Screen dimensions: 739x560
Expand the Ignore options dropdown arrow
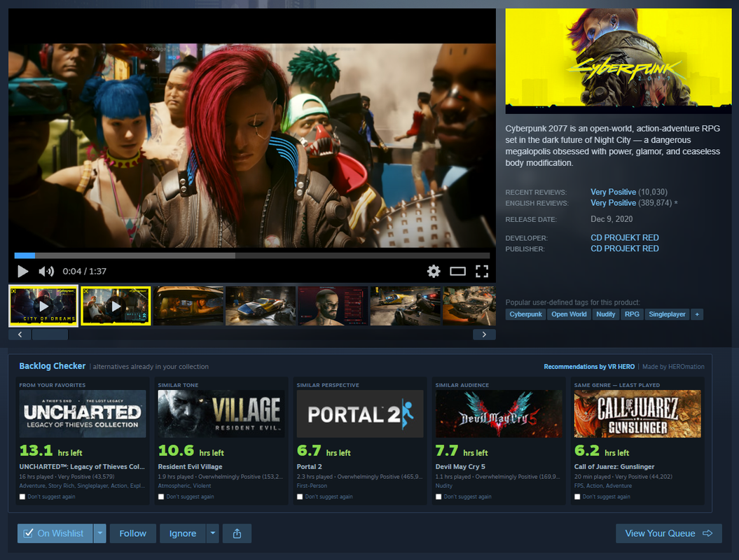click(x=212, y=533)
